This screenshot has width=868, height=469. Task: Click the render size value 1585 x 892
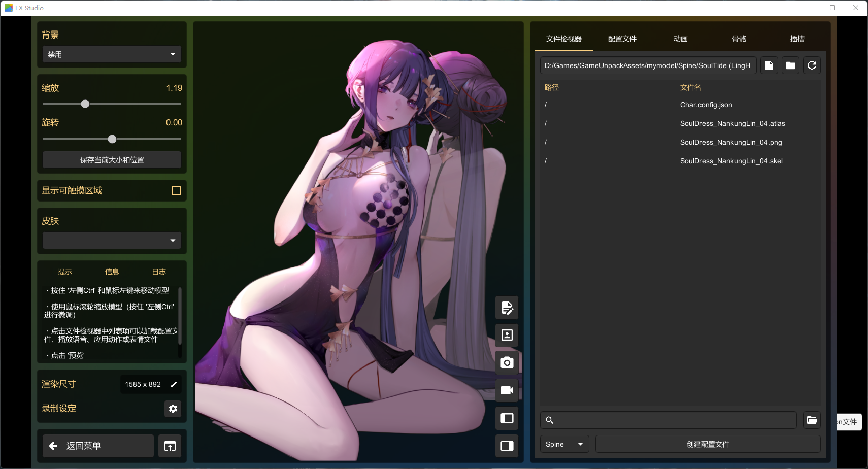coord(143,384)
